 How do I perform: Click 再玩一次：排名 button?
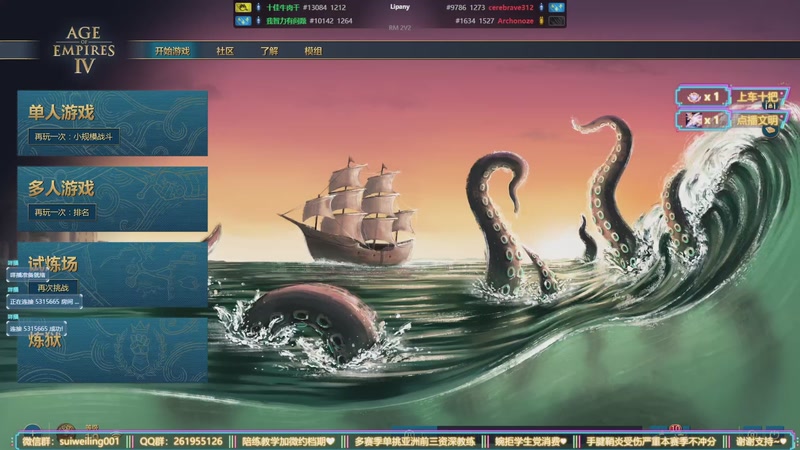62,212
